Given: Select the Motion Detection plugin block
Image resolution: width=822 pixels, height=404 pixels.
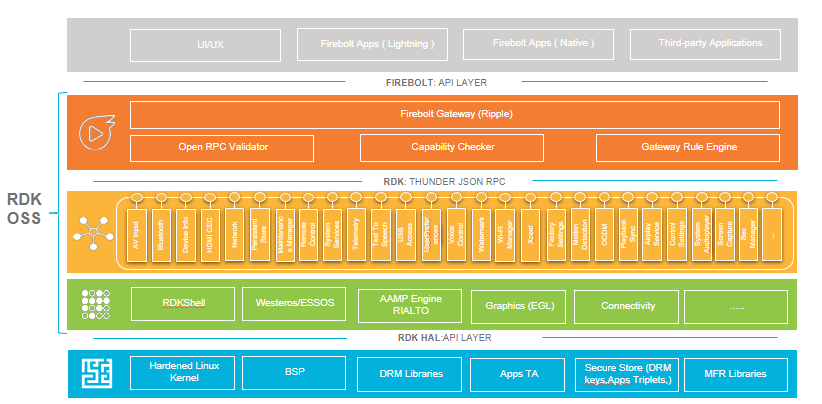Looking at the screenshot, I should coord(579,235).
